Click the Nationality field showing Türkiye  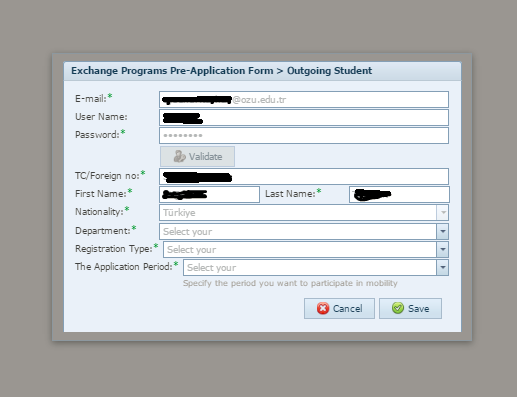(x=298, y=213)
